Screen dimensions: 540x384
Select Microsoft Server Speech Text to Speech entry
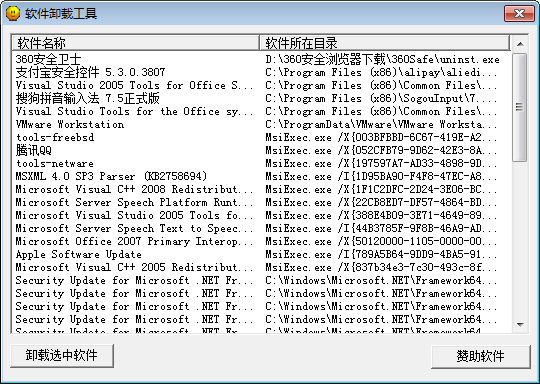coord(134,228)
